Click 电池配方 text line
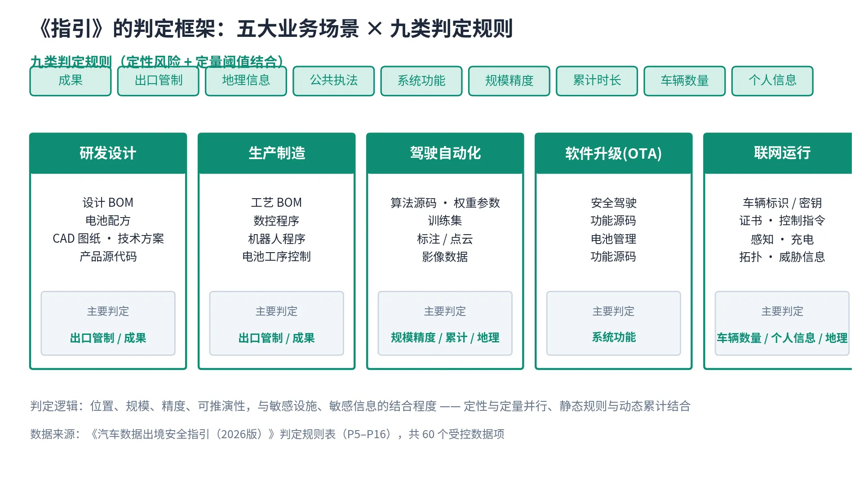The width and height of the screenshot is (868, 489). pos(108,221)
